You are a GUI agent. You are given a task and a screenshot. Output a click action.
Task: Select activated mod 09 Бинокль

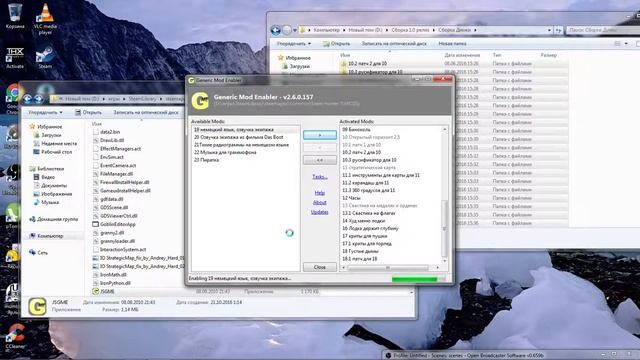(356, 129)
